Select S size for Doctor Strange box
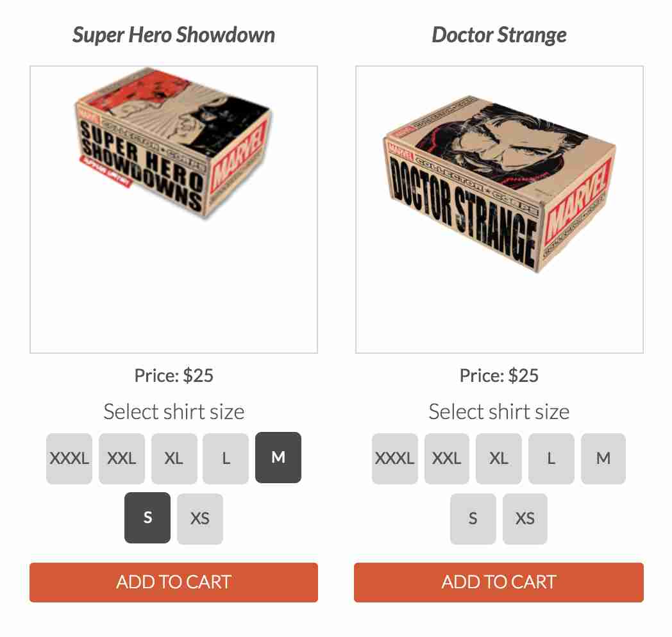 coord(473,518)
